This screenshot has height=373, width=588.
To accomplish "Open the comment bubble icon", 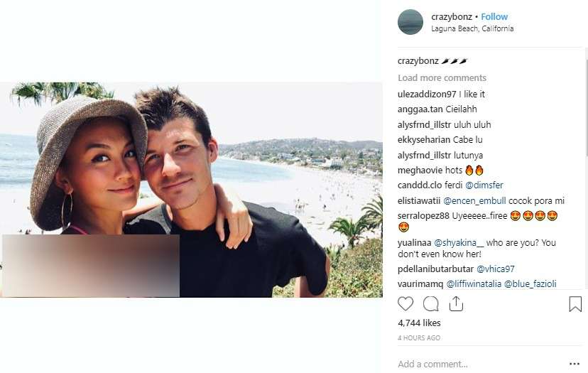I will [431, 303].
